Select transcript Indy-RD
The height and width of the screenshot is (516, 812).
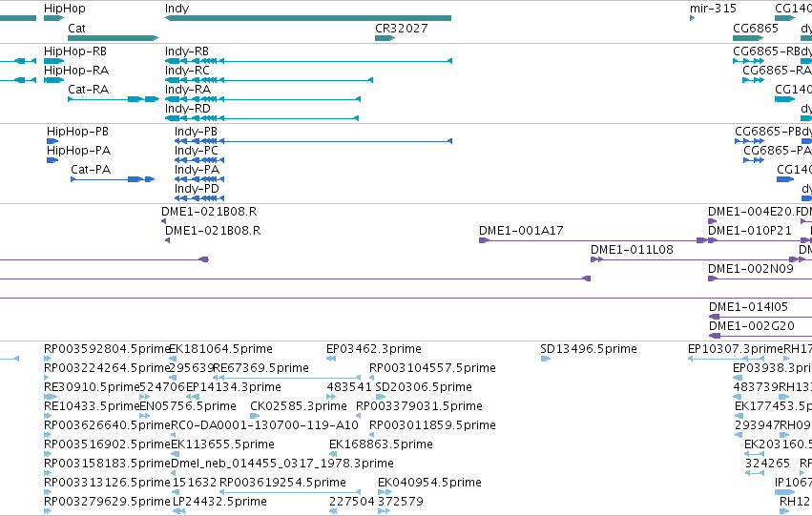click(187, 109)
